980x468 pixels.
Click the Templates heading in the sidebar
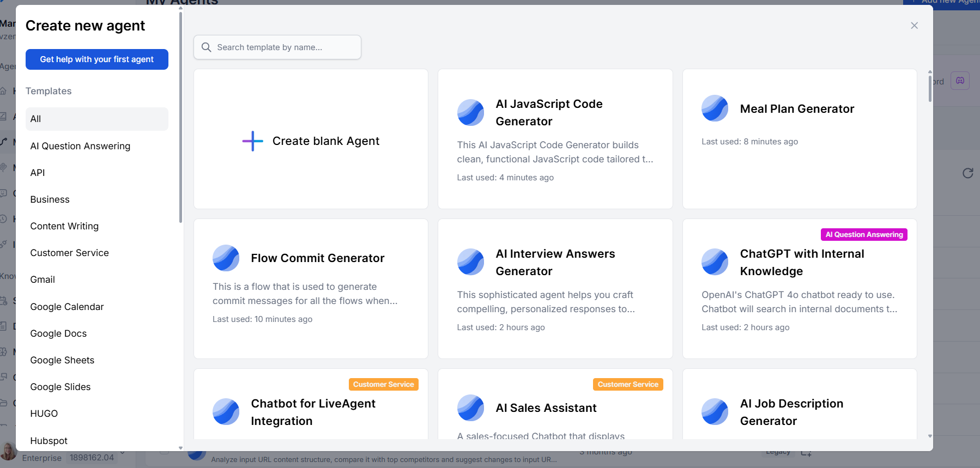[x=49, y=91]
